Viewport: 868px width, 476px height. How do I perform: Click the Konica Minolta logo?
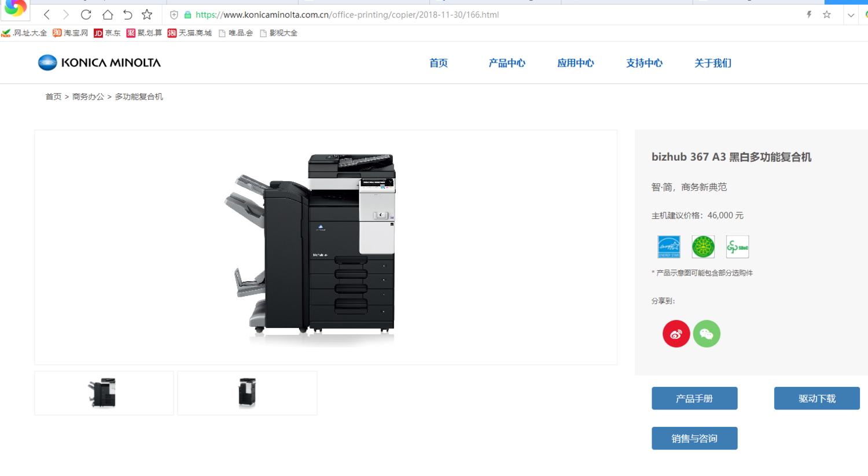pos(99,62)
